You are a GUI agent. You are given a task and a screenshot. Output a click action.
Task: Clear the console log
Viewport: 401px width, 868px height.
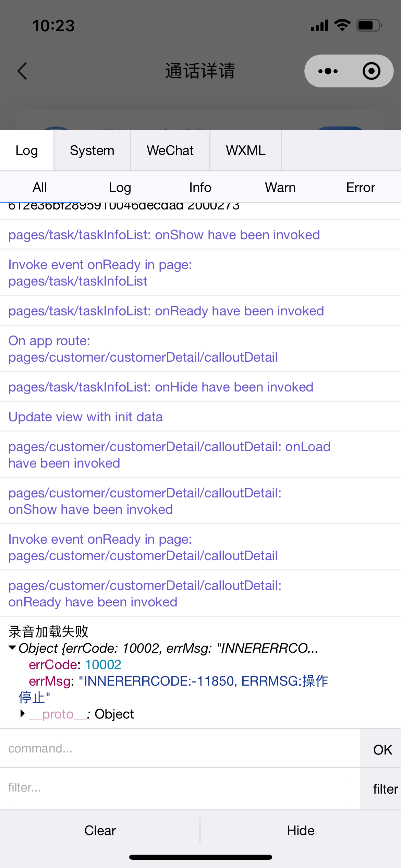point(100,830)
